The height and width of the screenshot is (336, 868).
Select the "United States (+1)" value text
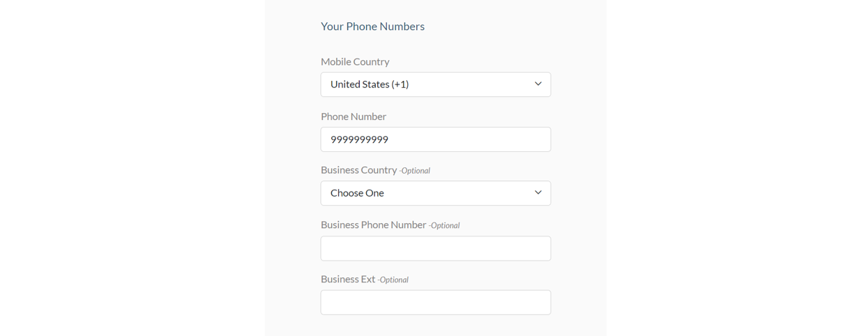click(369, 84)
